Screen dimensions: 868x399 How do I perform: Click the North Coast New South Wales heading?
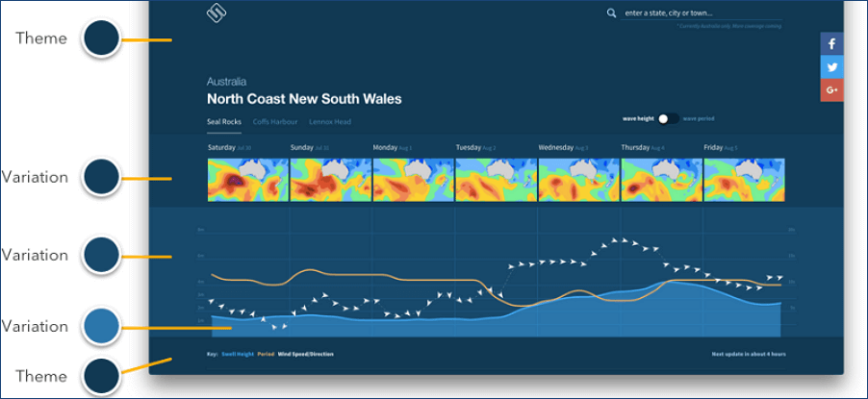pyautogui.click(x=304, y=100)
